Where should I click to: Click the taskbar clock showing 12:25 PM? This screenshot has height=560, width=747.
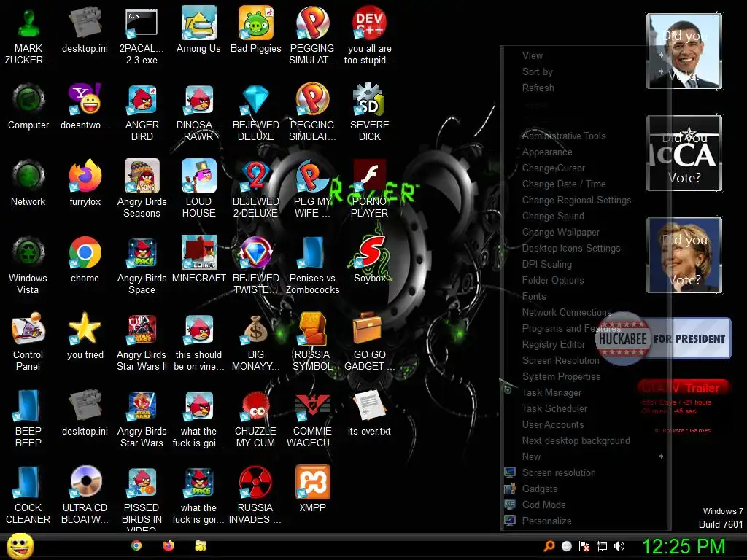[x=684, y=546]
